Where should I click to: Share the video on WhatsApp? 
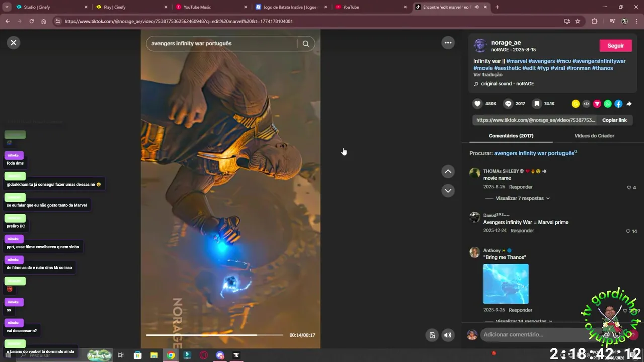click(x=608, y=104)
